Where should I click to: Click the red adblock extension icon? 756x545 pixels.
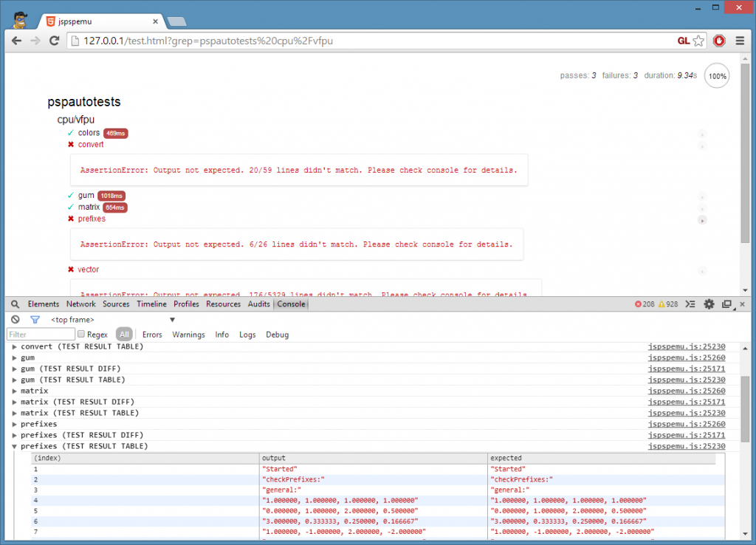[719, 41]
